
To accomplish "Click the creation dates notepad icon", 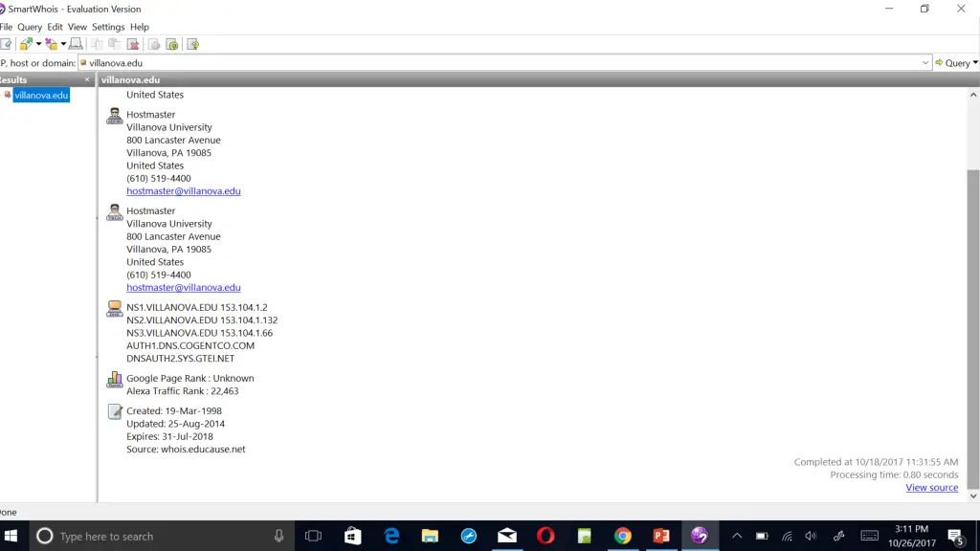I will [x=115, y=411].
